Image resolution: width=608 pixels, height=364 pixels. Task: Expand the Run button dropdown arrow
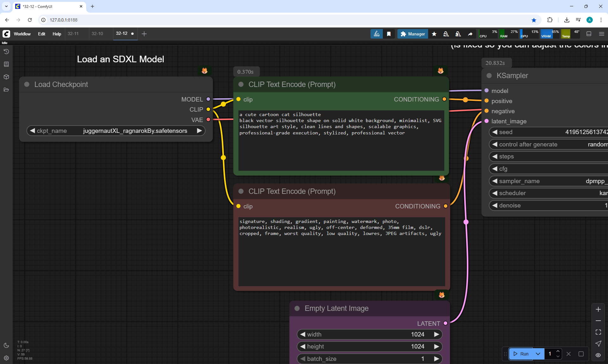[x=538, y=354]
